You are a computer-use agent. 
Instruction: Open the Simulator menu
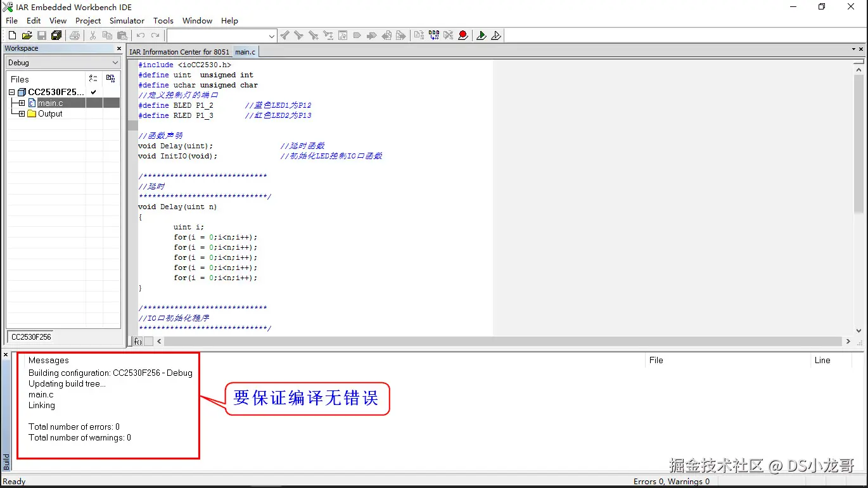point(127,20)
